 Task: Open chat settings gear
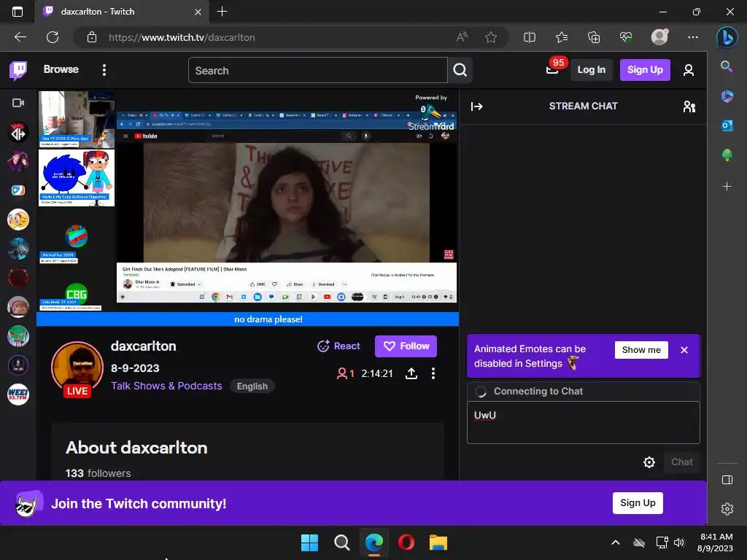point(649,462)
